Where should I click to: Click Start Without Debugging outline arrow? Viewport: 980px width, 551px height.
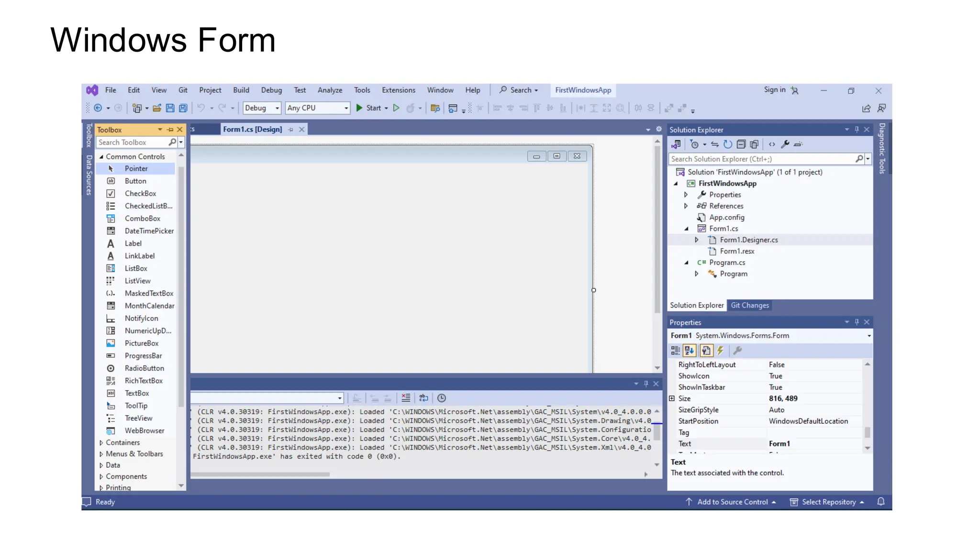click(396, 108)
